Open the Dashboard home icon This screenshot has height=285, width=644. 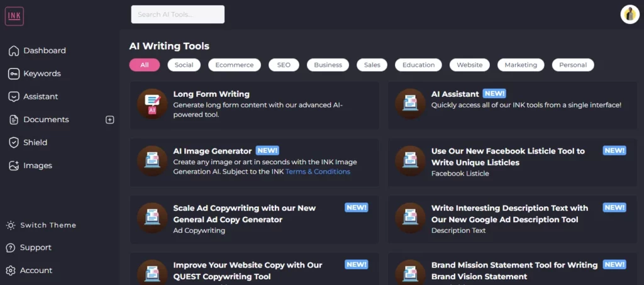pyautogui.click(x=14, y=50)
